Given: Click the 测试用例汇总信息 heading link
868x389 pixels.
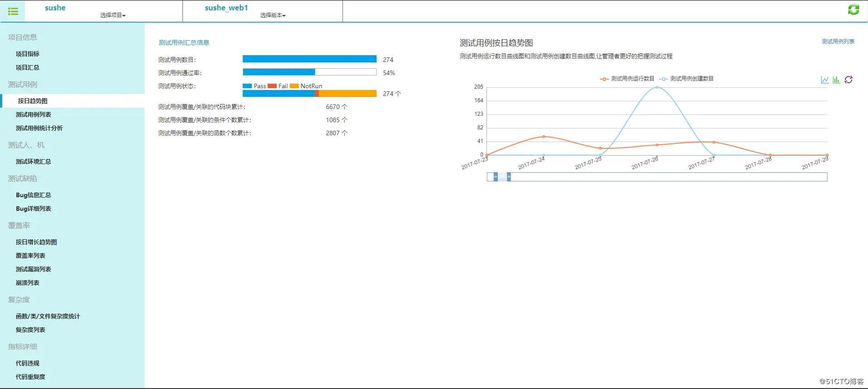Looking at the screenshot, I should pos(184,43).
